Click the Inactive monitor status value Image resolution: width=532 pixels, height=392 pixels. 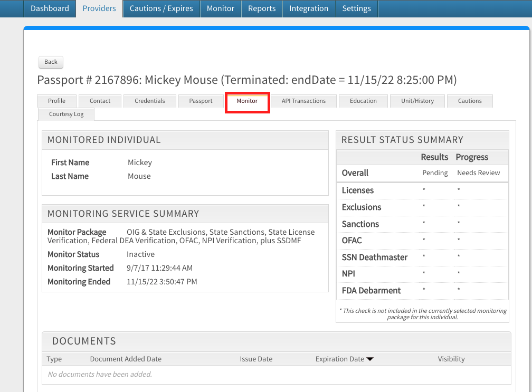(140, 254)
